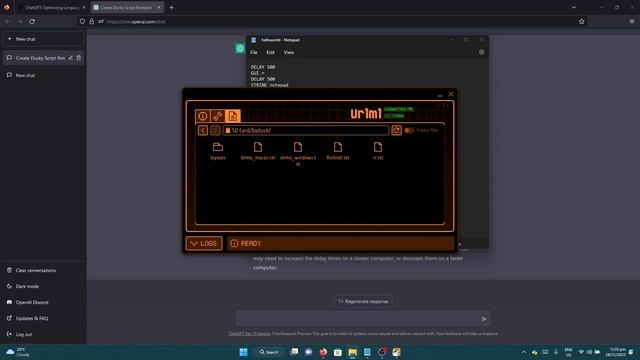Close the qFlipper window

pyautogui.click(x=451, y=94)
